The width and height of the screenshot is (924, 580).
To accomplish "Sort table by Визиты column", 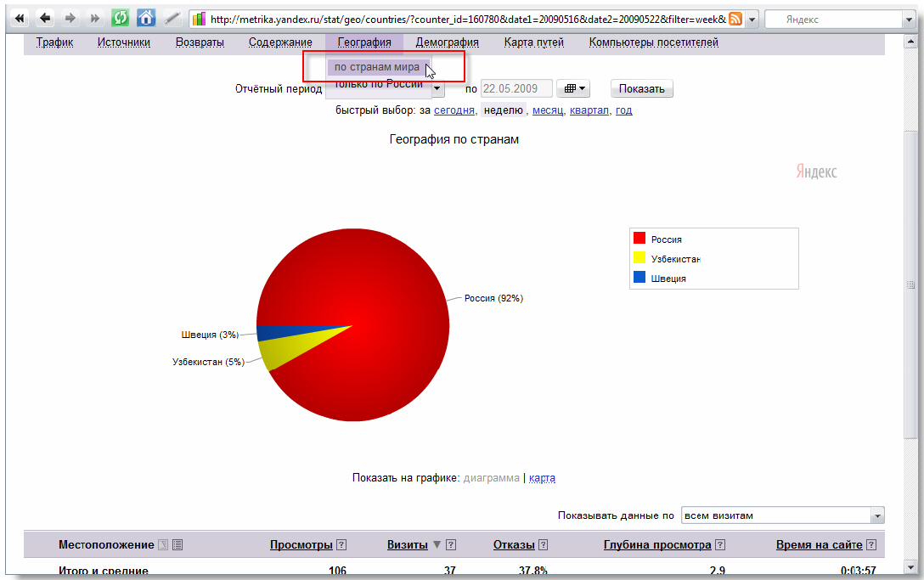I will point(407,545).
